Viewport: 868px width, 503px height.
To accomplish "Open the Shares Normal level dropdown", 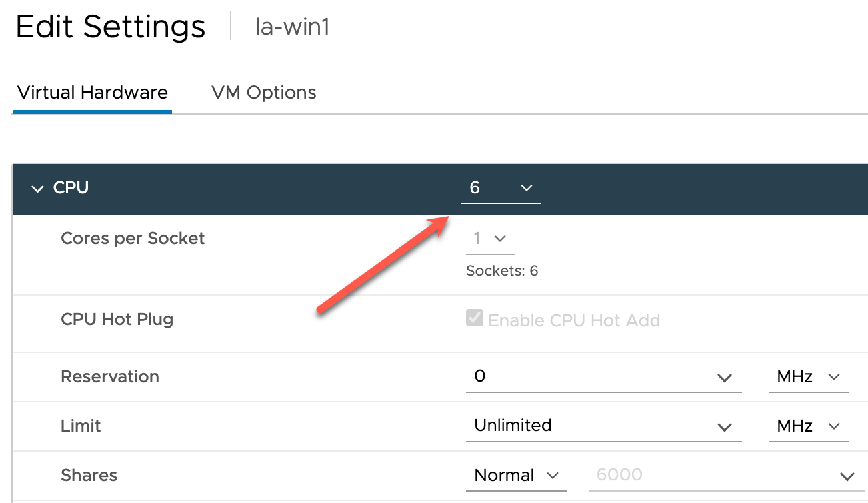I will click(x=516, y=476).
